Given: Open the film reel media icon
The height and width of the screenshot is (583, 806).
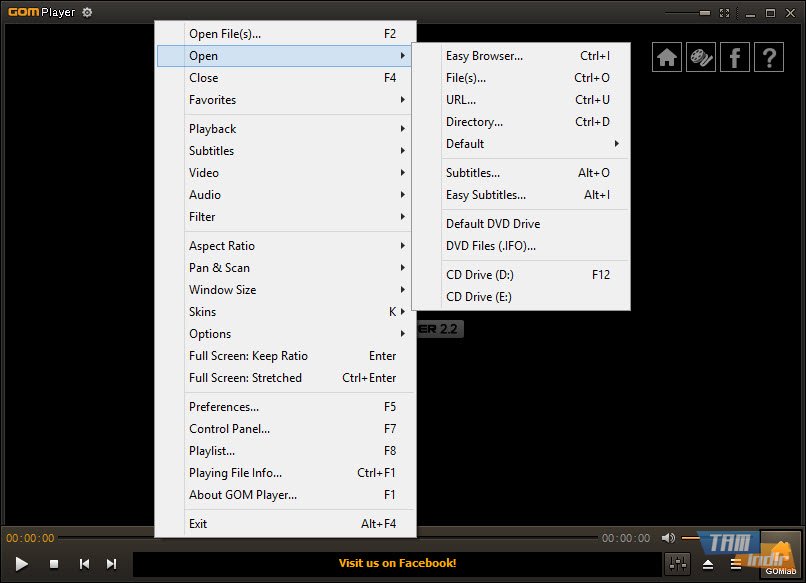Looking at the screenshot, I should tap(701, 57).
